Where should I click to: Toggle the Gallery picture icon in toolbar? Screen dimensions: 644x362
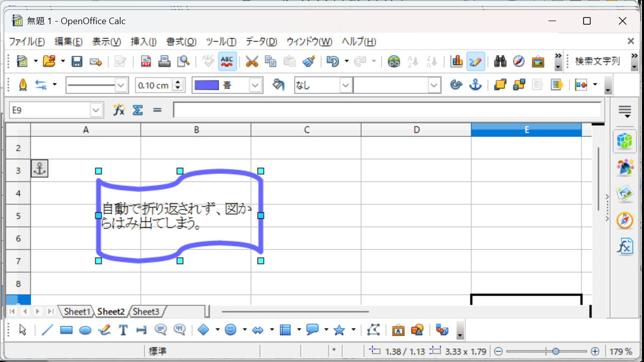point(538,61)
